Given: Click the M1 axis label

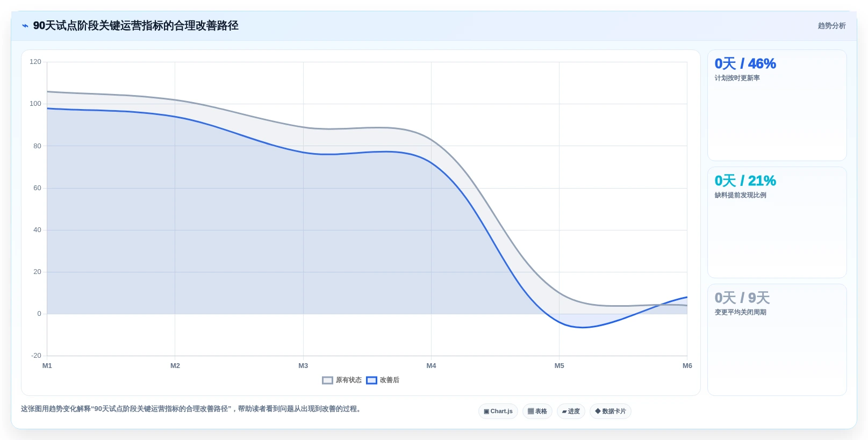Looking at the screenshot, I should coord(47,366).
